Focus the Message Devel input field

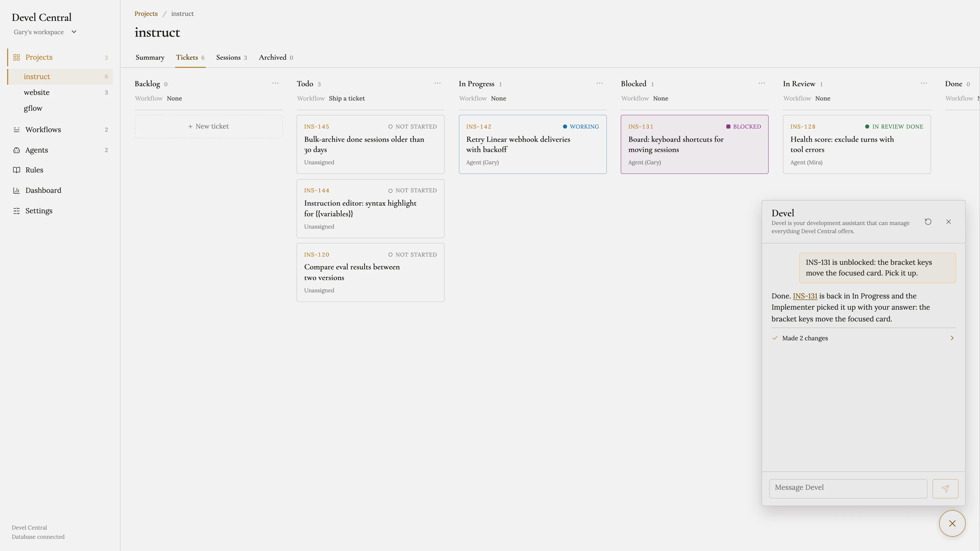click(848, 489)
